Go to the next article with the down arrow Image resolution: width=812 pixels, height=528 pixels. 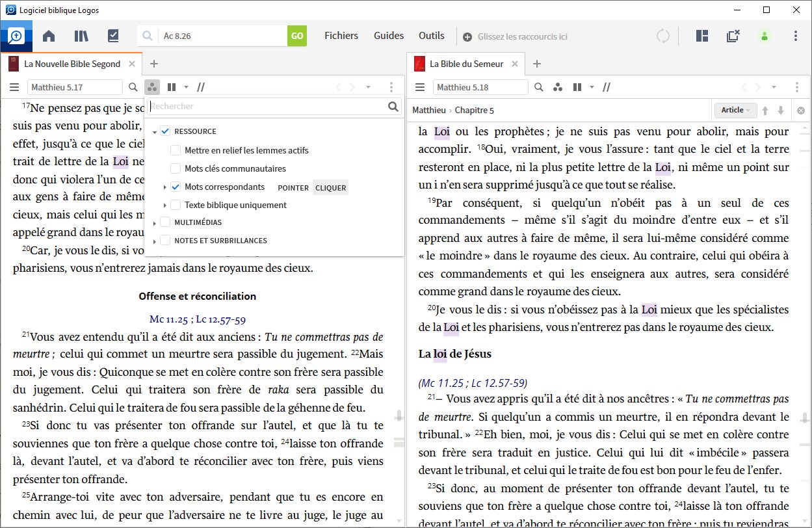(x=781, y=111)
